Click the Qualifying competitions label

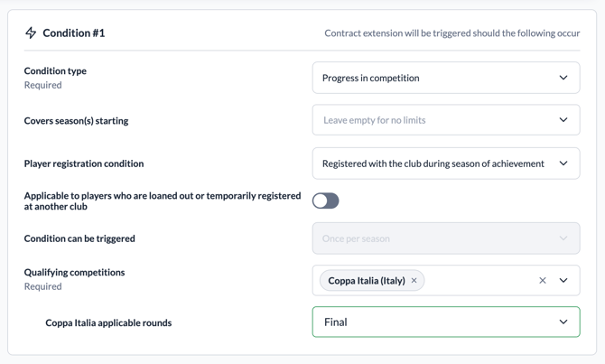(x=74, y=272)
